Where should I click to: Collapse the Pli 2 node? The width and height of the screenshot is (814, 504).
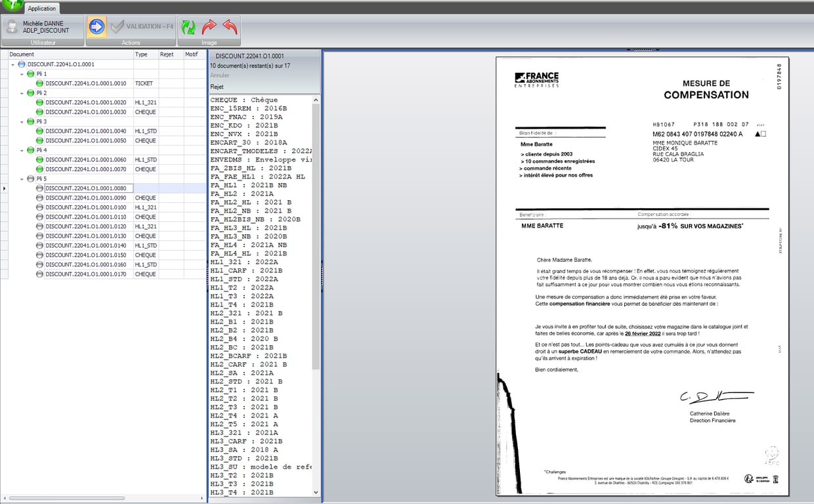point(22,93)
